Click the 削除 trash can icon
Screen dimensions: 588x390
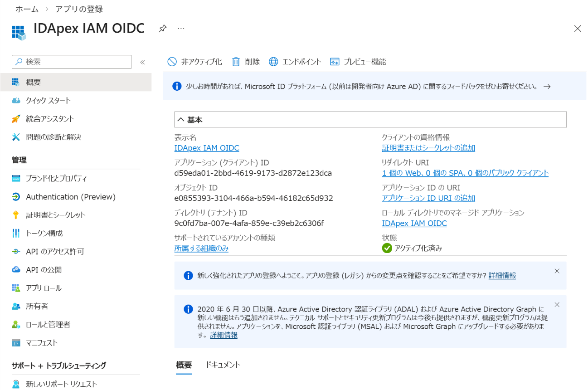[x=236, y=62]
